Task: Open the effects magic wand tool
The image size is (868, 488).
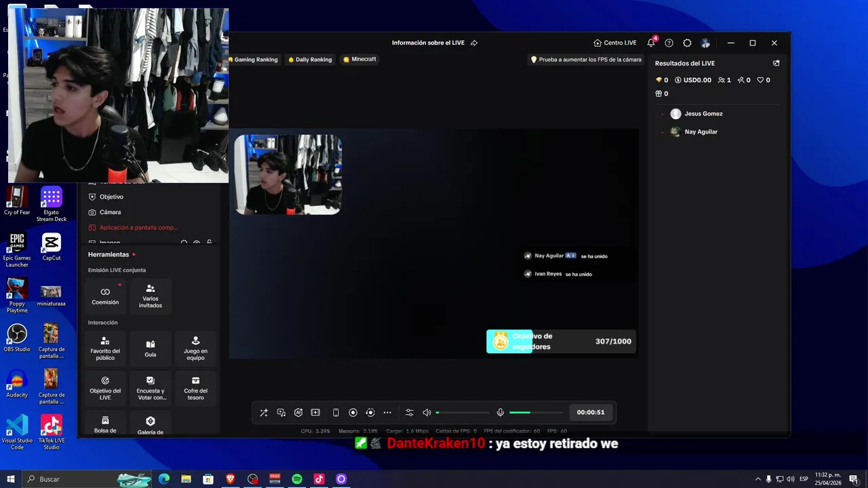Action: pyautogui.click(x=264, y=412)
